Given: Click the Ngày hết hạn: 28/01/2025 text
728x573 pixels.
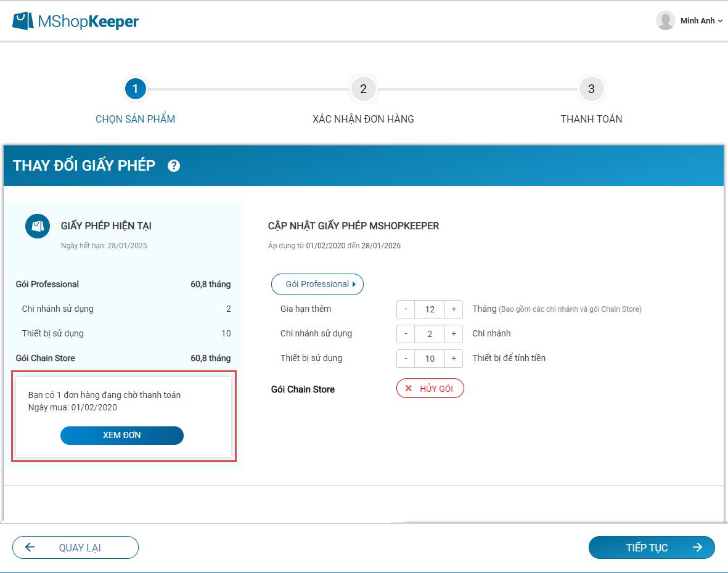Looking at the screenshot, I should coord(104,245).
